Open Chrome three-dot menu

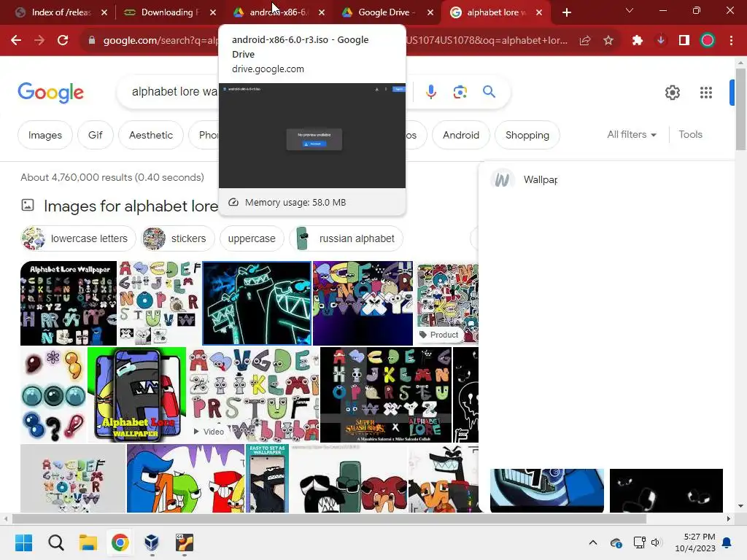coord(731,41)
